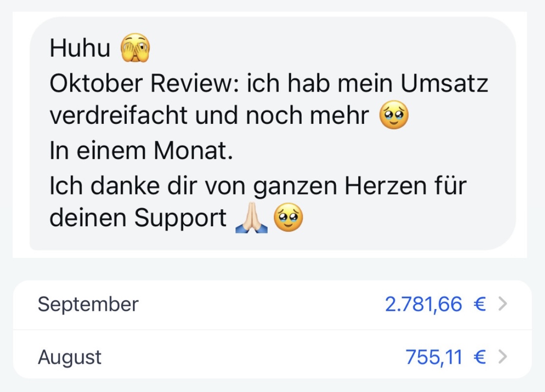
Task: Click the peeking hands-over-face emoji after Huhu
Action: [135, 48]
